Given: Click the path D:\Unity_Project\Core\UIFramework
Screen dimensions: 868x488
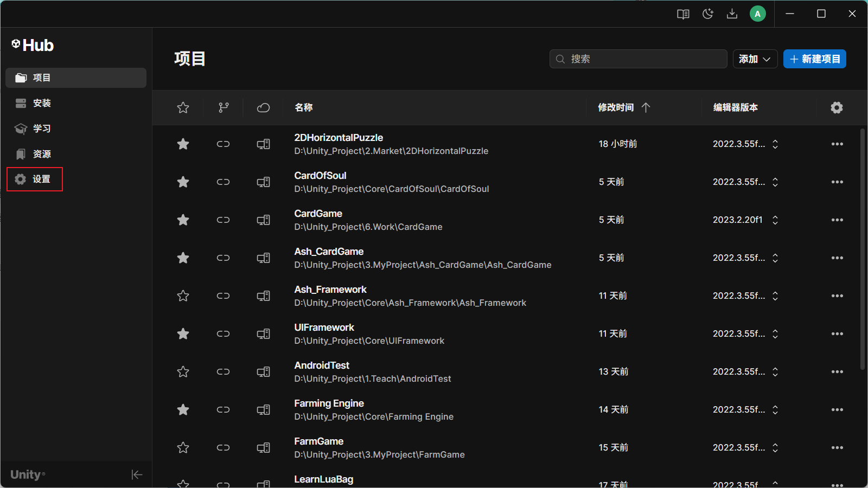Looking at the screenshot, I should 369,341.
